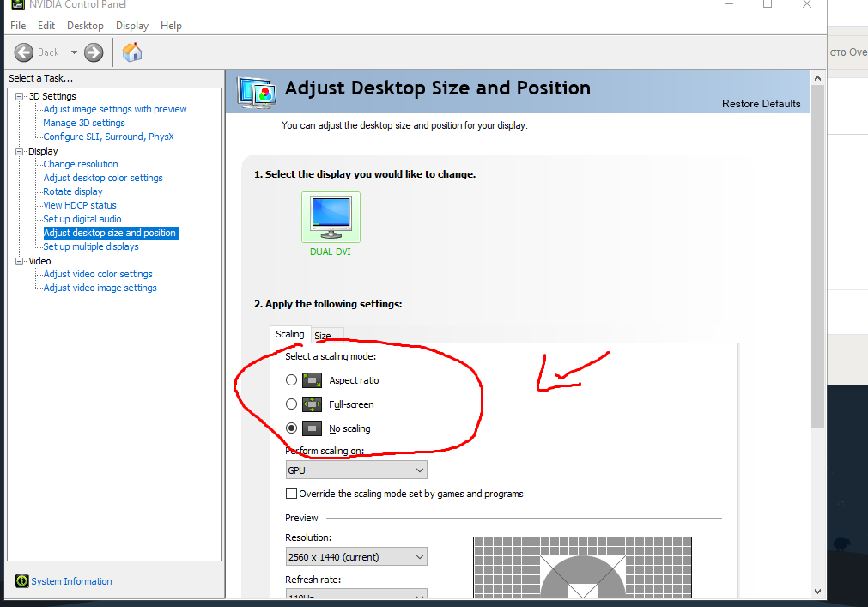Open the System Information link

71,581
